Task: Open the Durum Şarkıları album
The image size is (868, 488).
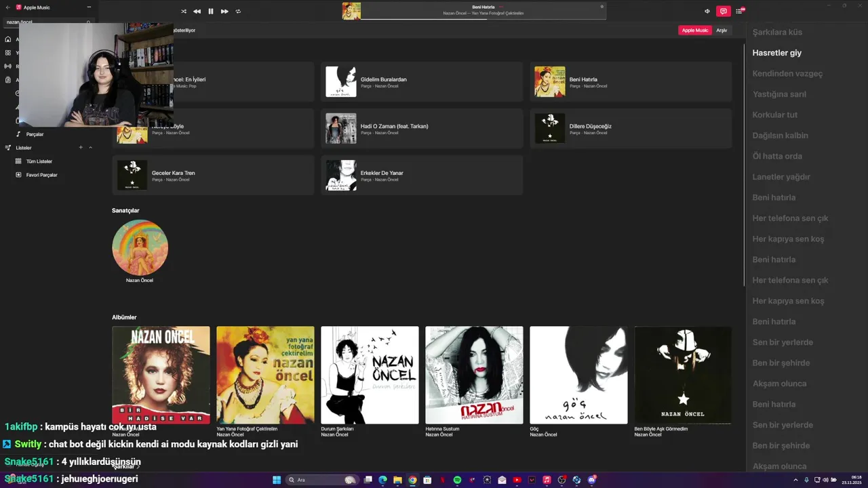Action: (370, 375)
